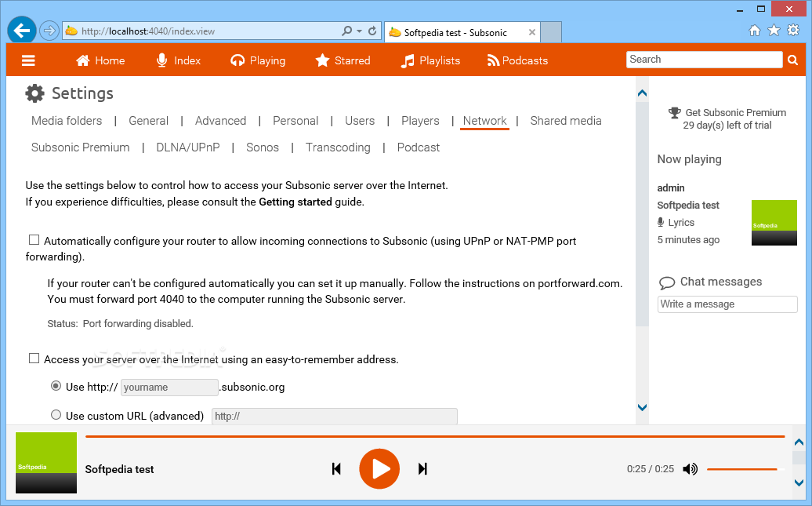Open the Get Subsonic Premium link
Image resolution: width=812 pixels, height=506 pixels.
click(x=735, y=112)
